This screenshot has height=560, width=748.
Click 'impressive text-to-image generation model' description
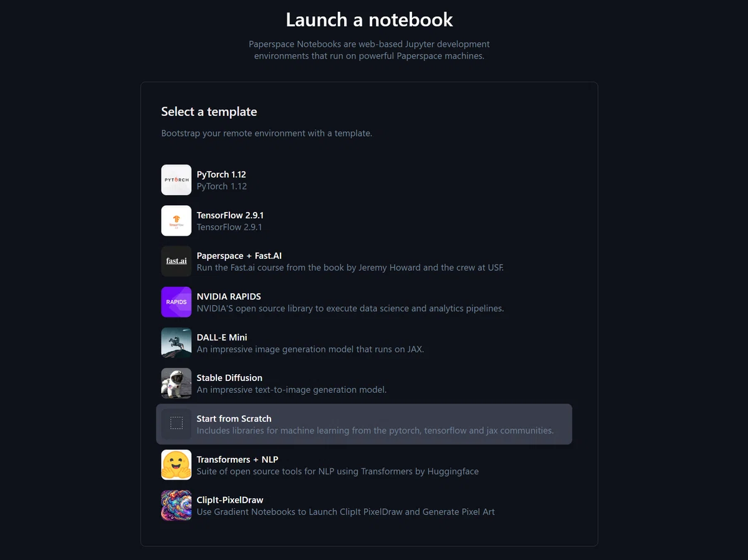(x=292, y=390)
